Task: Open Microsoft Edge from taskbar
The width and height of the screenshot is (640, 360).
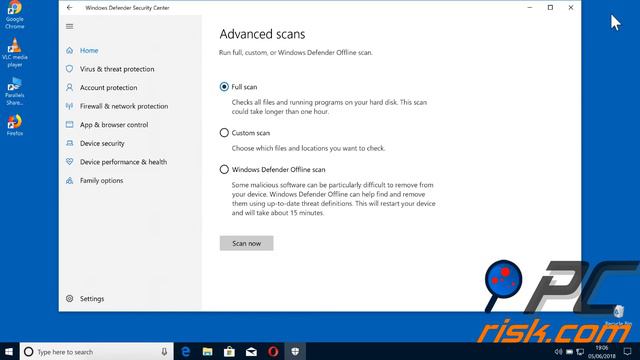Action: [x=186, y=351]
